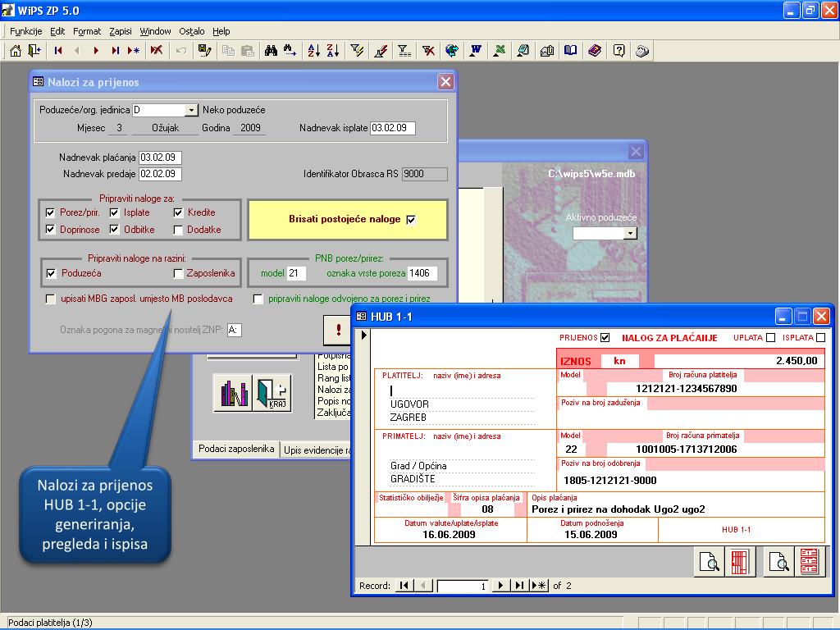Uncheck the Poduzeća level checkbox
This screenshot has height=630, width=840.
(x=51, y=274)
